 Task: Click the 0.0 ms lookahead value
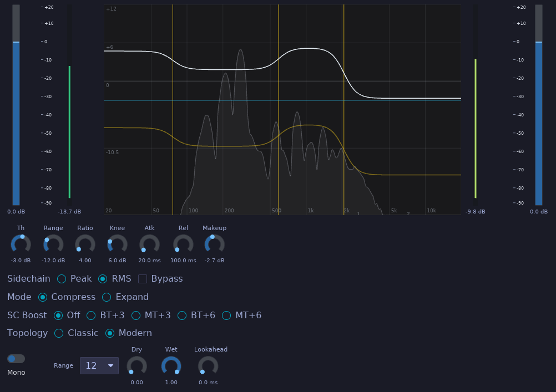208,383
